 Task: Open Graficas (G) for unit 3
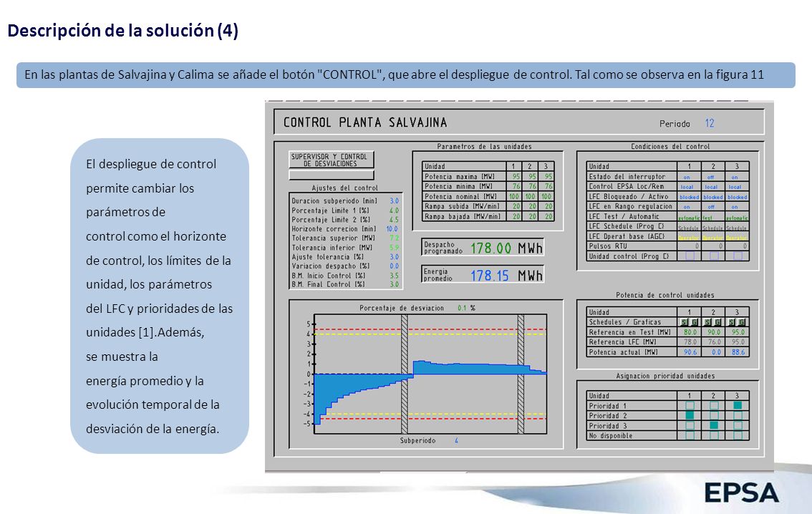coord(742,322)
